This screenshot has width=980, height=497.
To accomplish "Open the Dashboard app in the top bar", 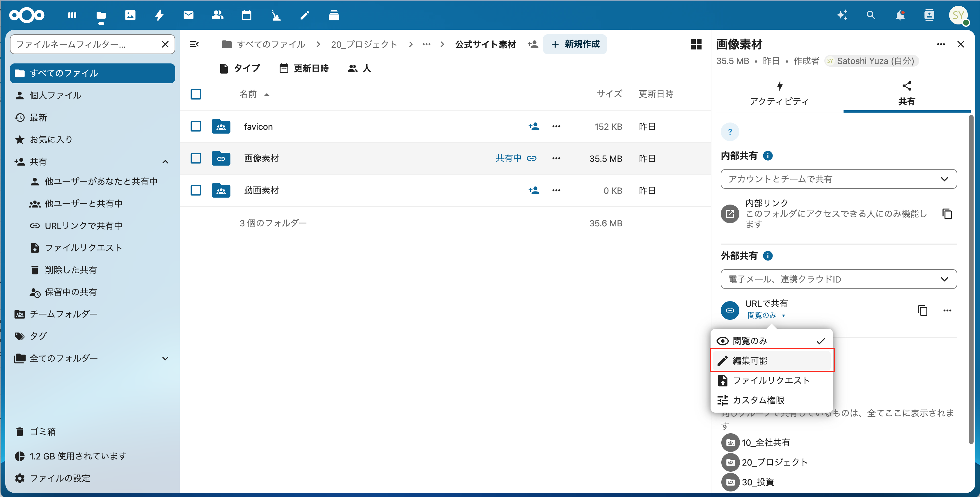I will [72, 15].
